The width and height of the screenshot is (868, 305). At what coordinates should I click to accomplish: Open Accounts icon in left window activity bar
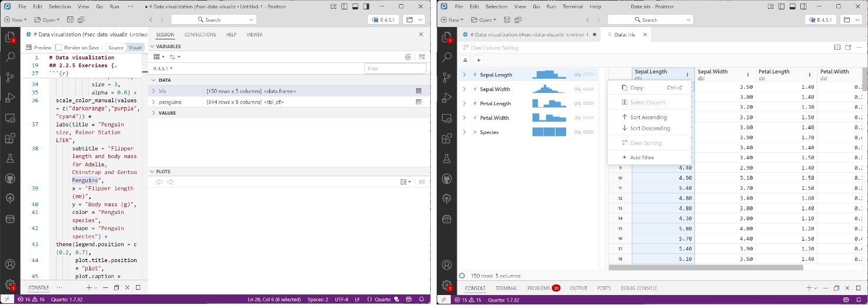(10, 265)
